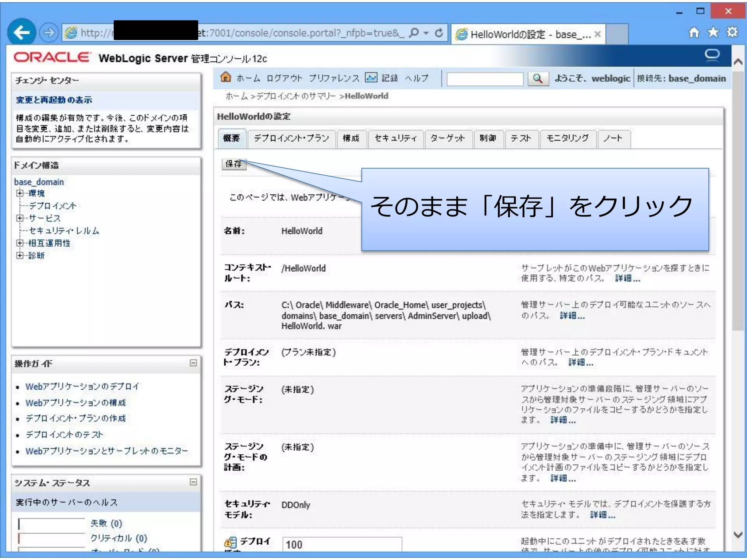Click 詳細 link for コンテキスト・ルート description

point(628,279)
